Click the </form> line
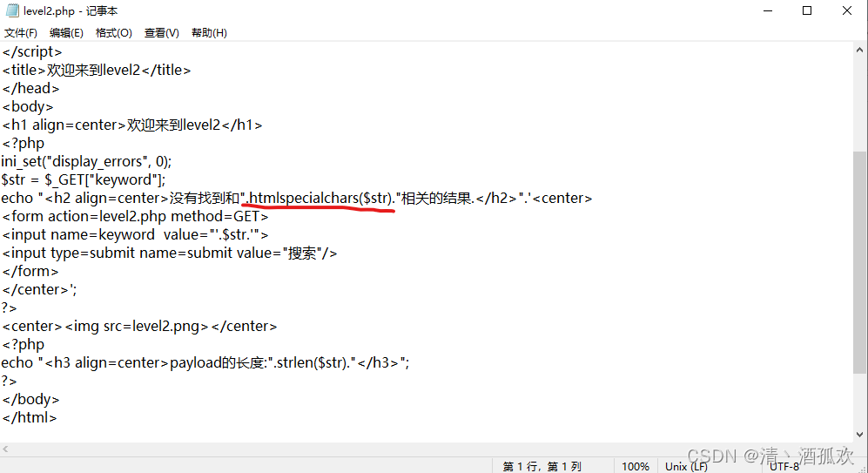The image size is (868, 473). (30, 271)
